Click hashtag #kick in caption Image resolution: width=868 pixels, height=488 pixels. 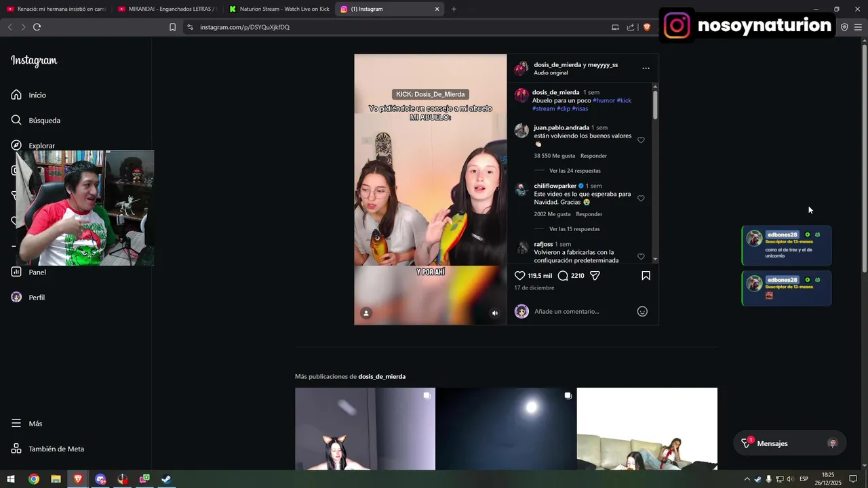(x=624, y=100)
